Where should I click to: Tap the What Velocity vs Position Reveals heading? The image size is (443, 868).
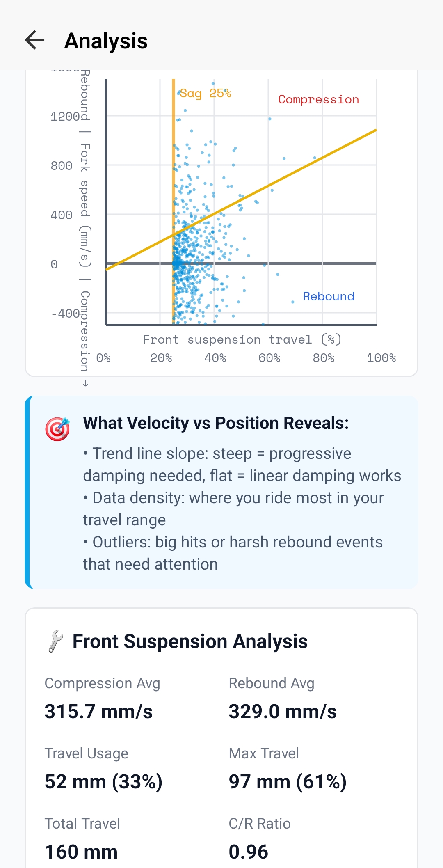[216, 423]
